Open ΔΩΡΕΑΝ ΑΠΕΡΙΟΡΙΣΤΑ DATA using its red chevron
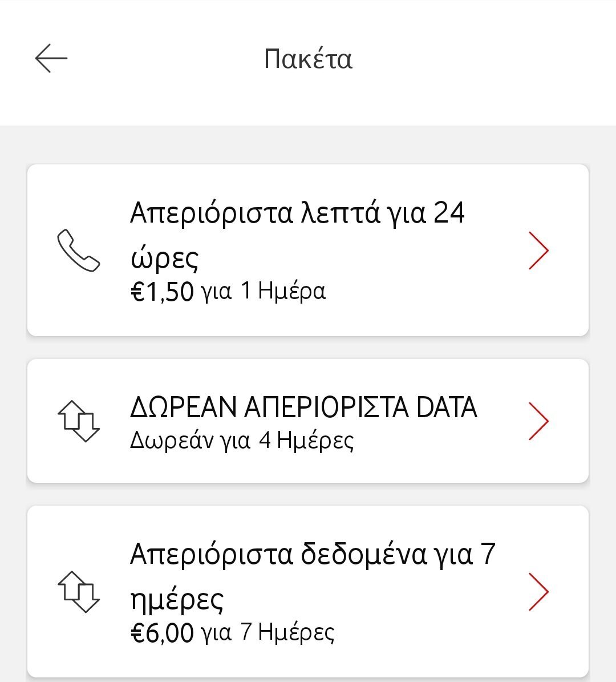This screenshot has height=682, width=616. [x=538, y=421]
